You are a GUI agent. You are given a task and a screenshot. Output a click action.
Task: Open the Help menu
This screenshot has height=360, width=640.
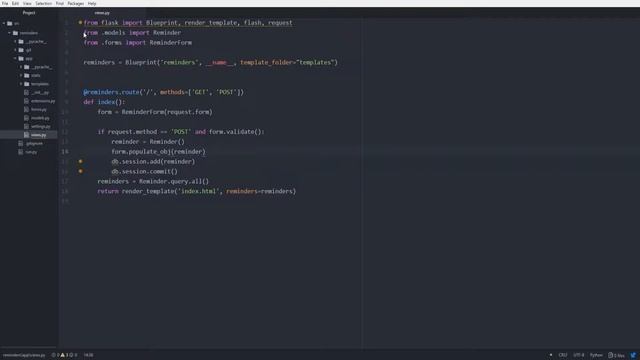click(92, 3)
